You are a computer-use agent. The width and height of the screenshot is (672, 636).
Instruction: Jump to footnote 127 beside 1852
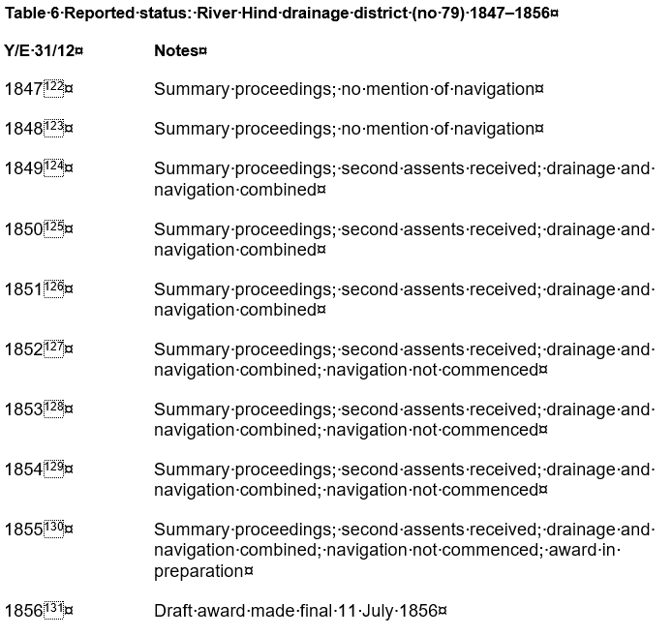point(53,347)
